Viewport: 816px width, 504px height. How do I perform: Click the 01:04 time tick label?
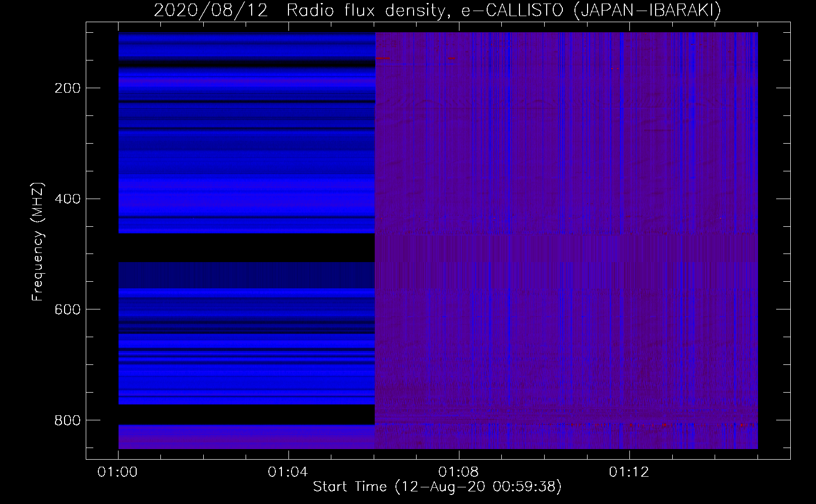(x=288, y=472)
